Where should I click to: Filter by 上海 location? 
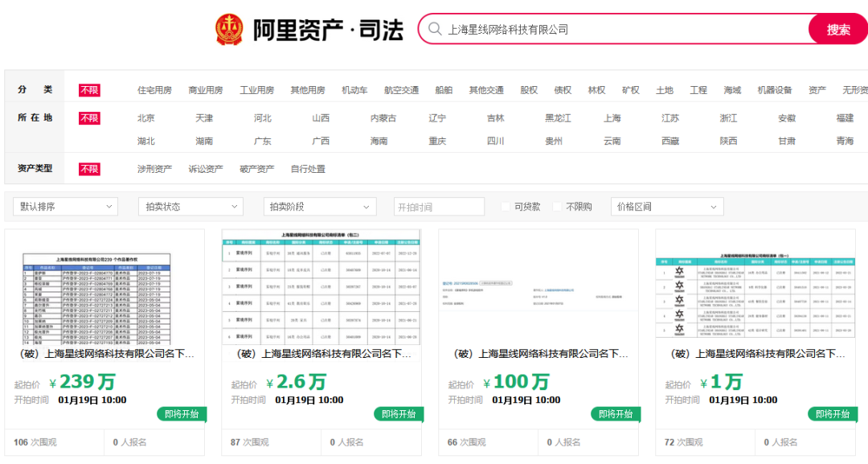coord(612,118)
